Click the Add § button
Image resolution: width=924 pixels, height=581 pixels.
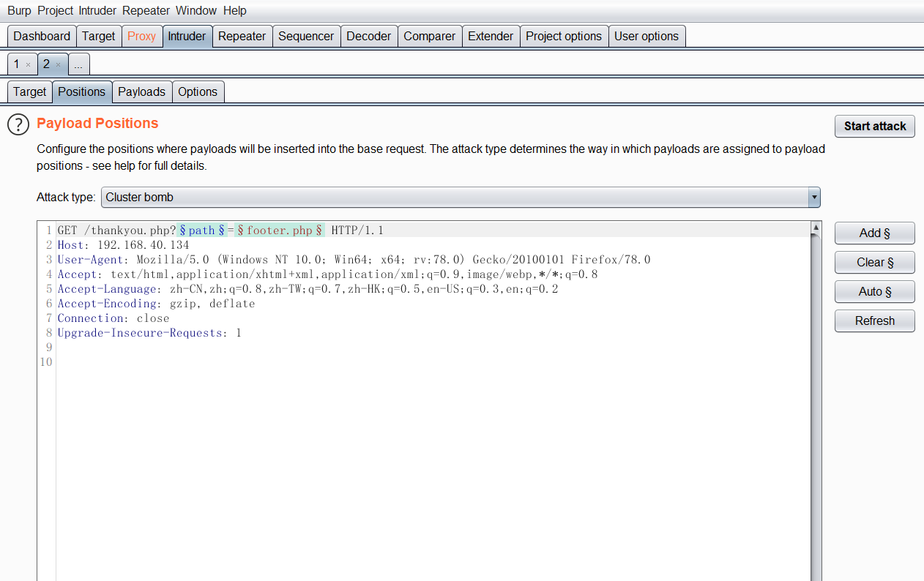click(875, 233)
